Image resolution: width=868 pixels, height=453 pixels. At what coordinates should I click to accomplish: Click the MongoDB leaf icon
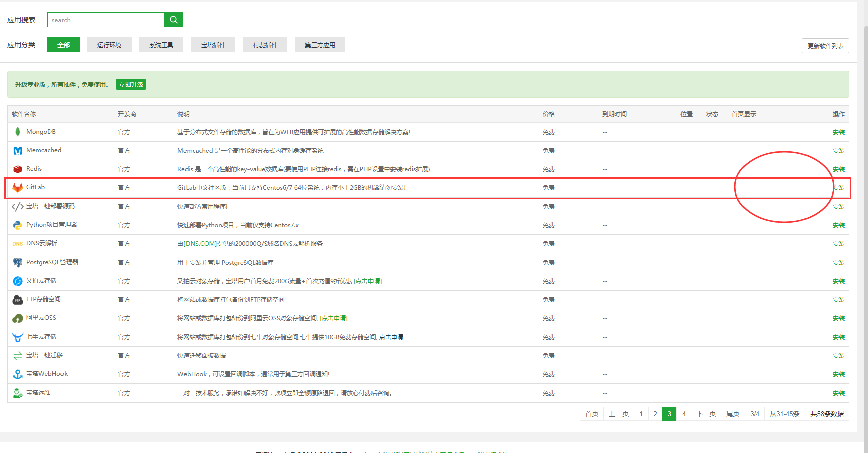pyautogui.click(x=18, y=132)
